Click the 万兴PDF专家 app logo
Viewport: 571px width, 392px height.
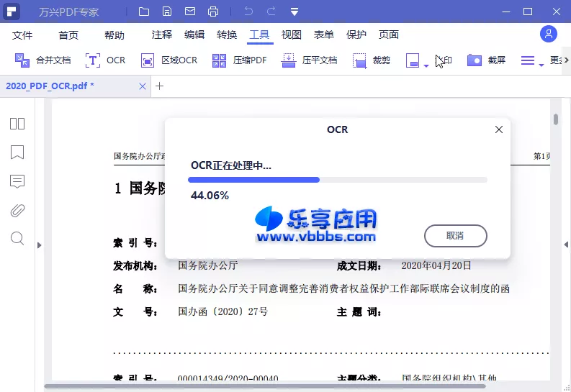click(12, 12)
